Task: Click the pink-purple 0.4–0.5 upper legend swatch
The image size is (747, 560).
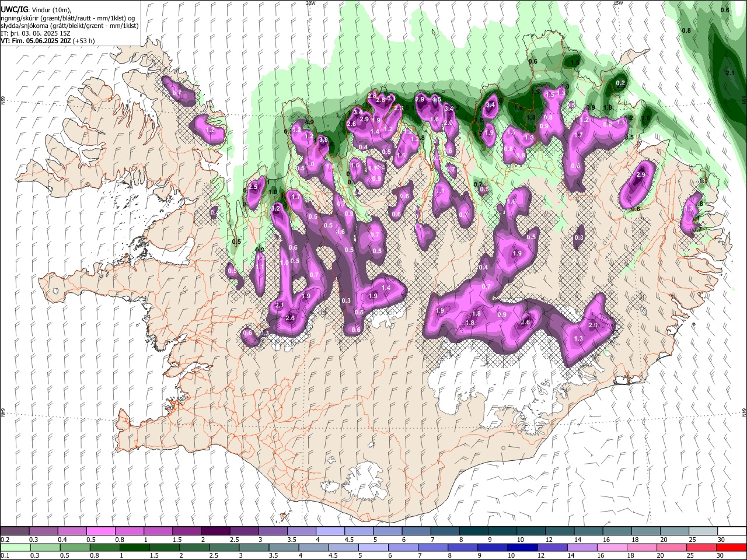Action: pyautogui.click(x=72, y=531)
